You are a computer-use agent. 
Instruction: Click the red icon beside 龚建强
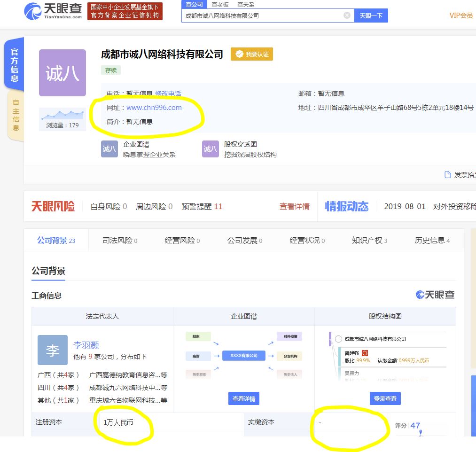365,353
